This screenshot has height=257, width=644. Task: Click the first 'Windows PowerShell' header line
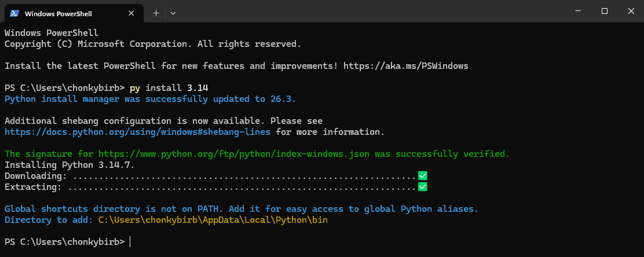pos(52,33)
